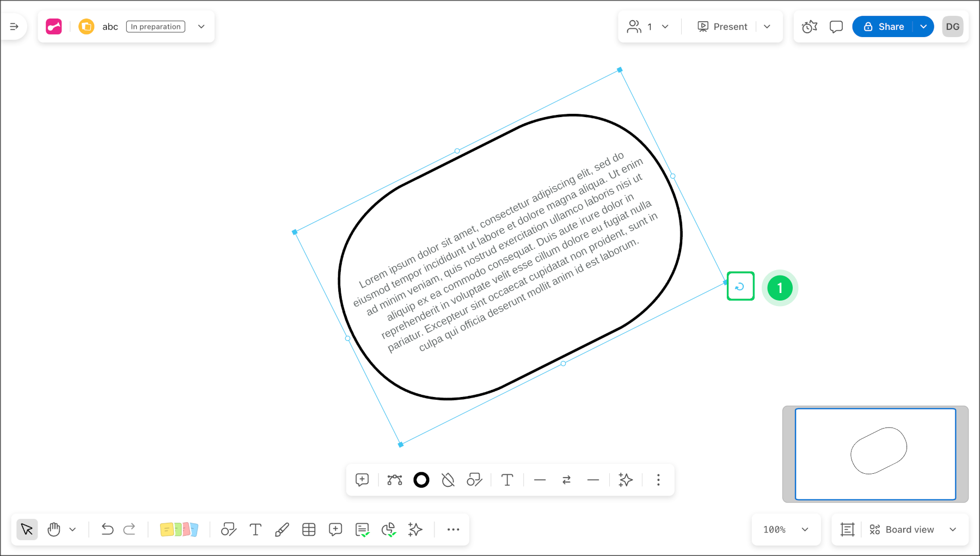
Task: Switch to the hand panning tool
Action: [x=53, y=529]
